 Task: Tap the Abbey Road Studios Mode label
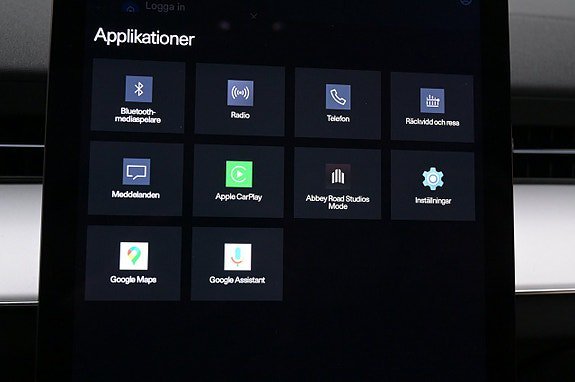[338, 202]
